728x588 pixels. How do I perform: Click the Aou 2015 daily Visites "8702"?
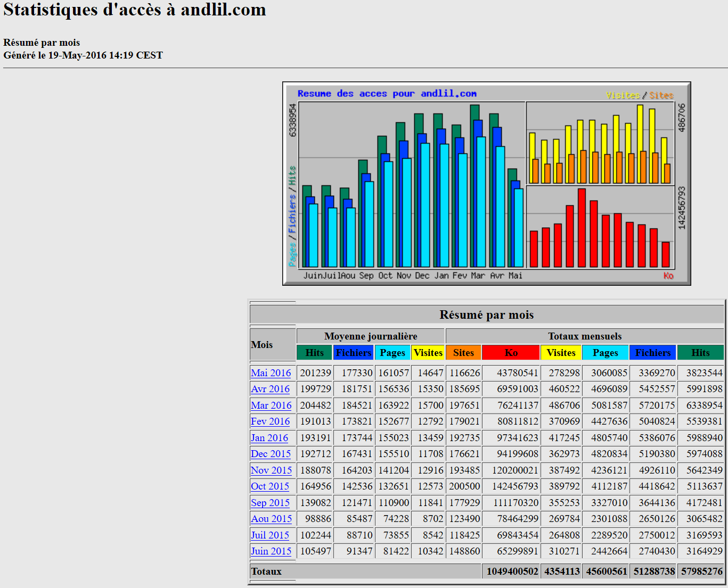click(x=433, y=519)
